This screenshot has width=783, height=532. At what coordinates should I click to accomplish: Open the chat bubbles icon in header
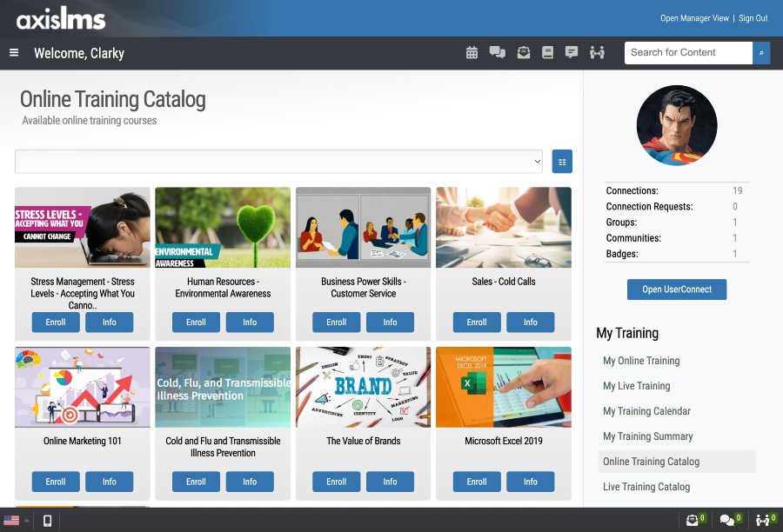click(498, 52)
